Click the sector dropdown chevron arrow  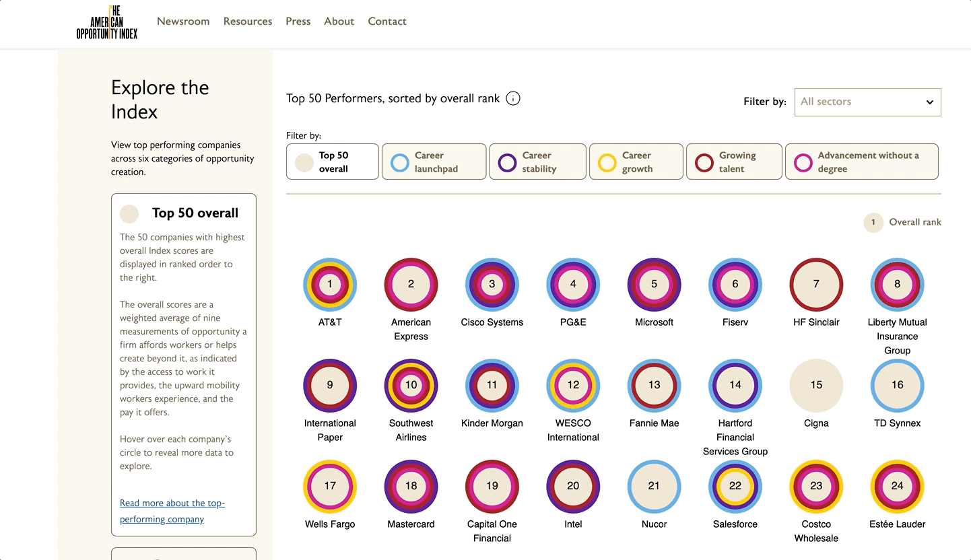pos(929,102)
